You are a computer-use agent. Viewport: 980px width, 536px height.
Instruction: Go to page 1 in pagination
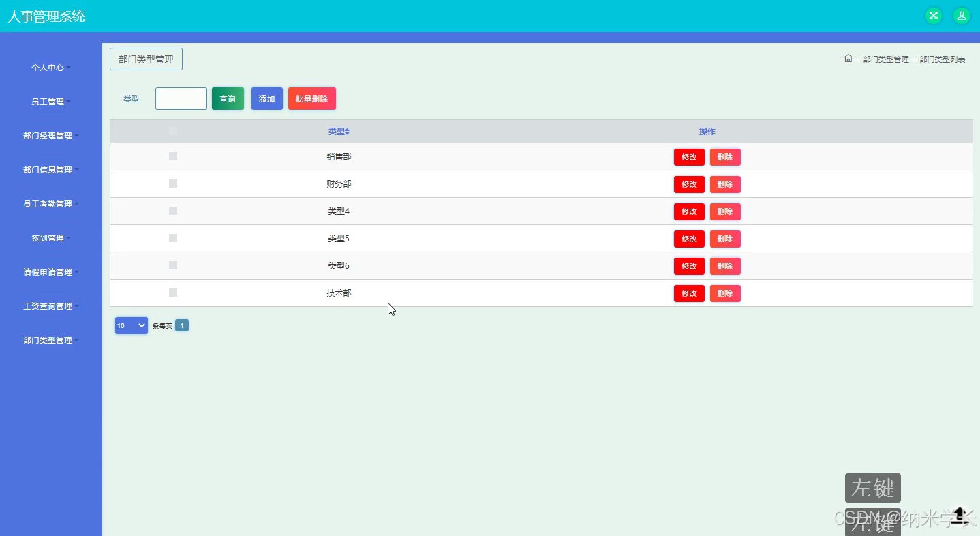coord(182,325)
